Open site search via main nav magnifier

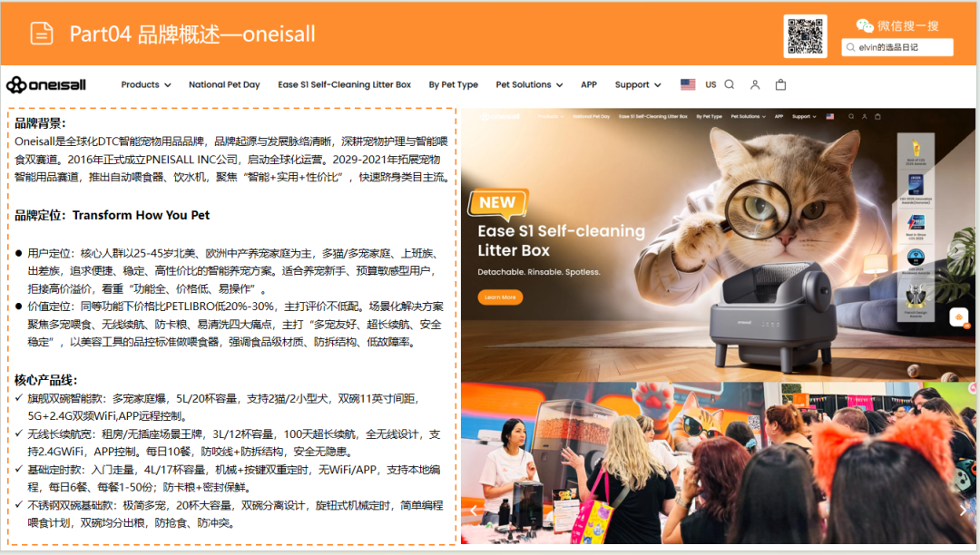730,84
